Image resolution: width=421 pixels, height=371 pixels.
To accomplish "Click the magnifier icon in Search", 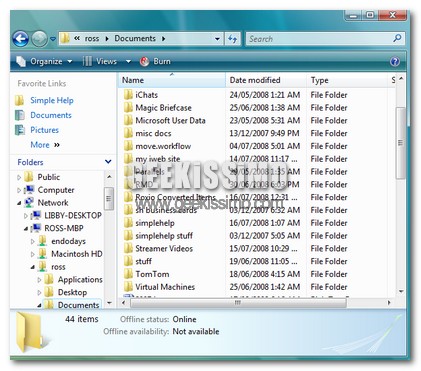I will point(397,39).
